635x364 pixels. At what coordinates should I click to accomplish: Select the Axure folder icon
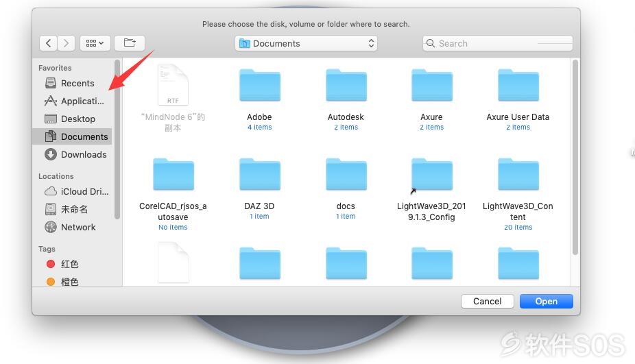[x=432, y=86]
